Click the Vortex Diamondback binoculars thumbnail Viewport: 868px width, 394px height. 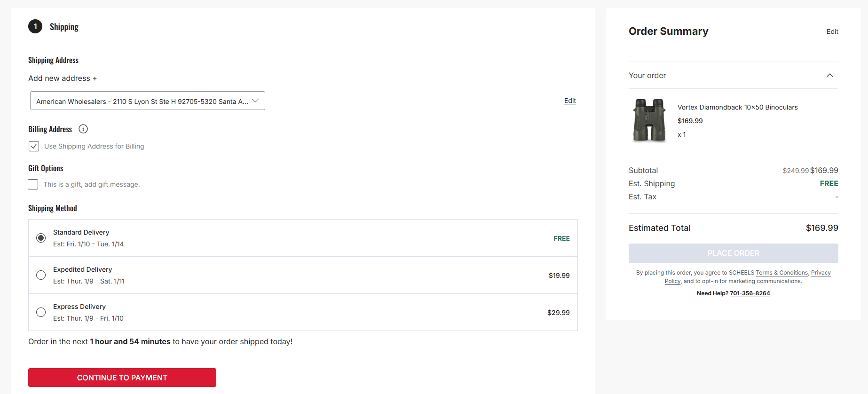649,120
